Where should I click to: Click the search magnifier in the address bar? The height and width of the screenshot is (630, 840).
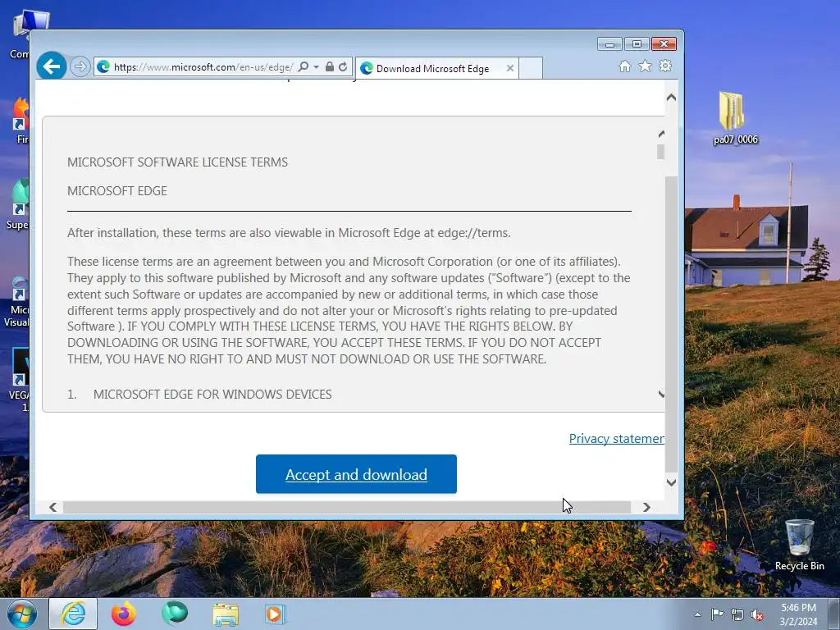click(x=304, y=67)
